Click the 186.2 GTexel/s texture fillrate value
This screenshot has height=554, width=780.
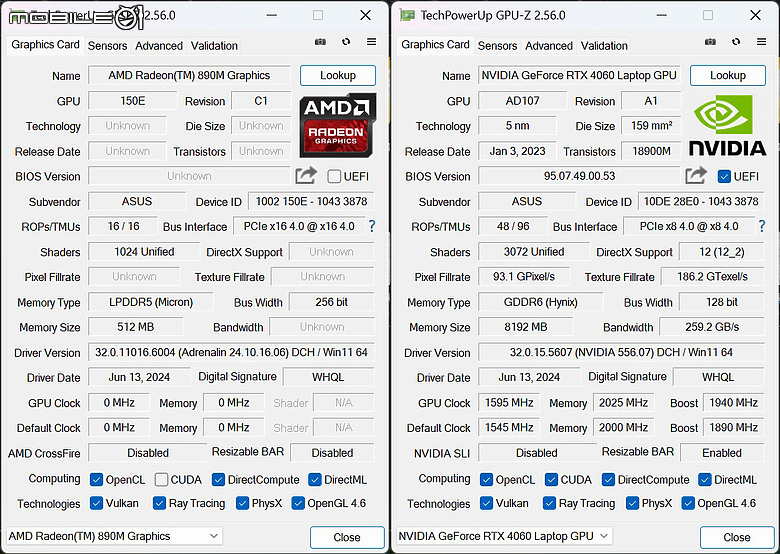coord(712,277)
